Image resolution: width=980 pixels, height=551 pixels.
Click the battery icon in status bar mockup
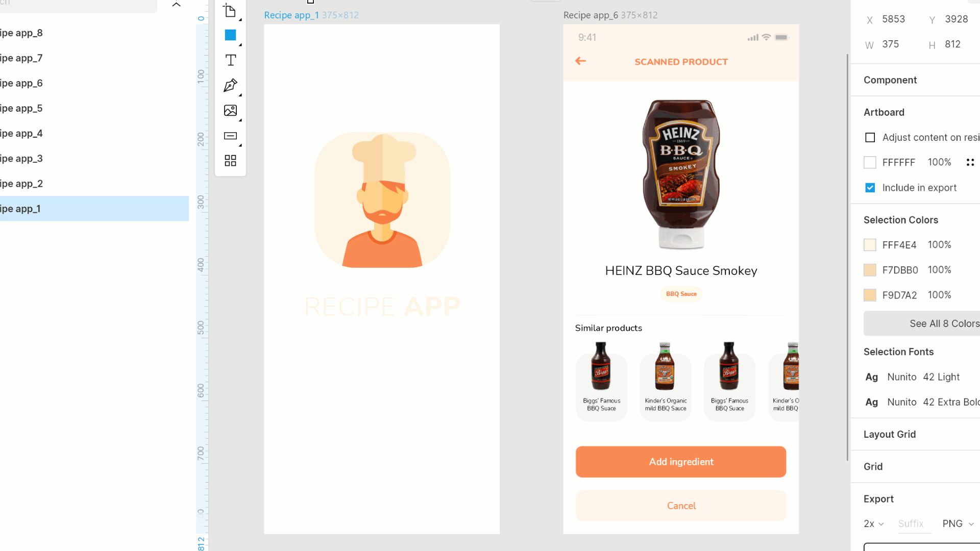781,37
